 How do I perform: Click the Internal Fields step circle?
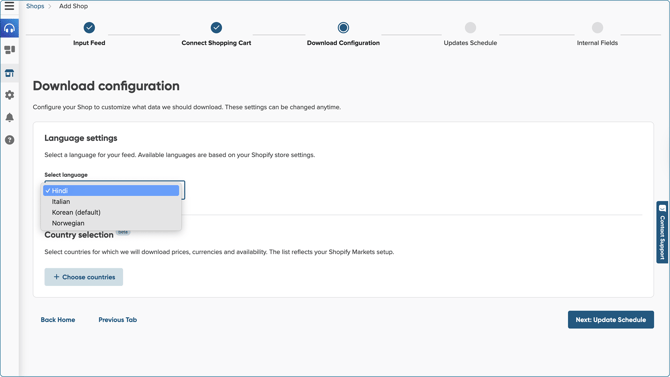pos(597,28)
